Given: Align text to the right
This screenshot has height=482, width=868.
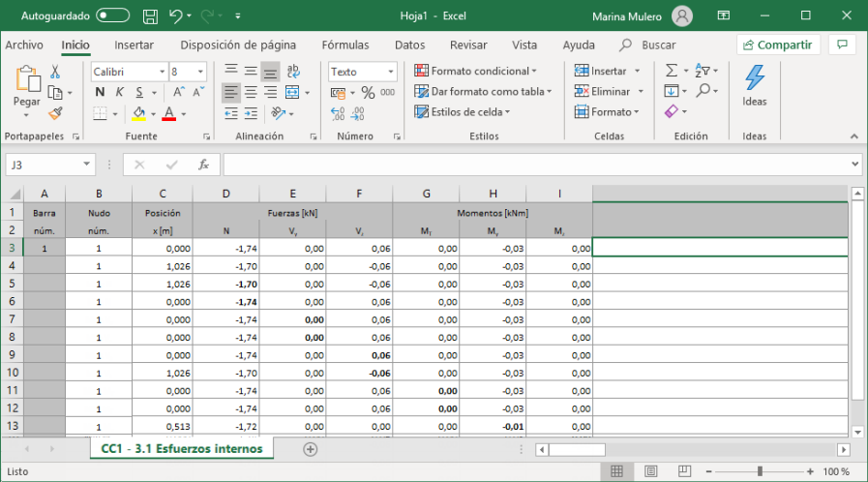Looking at the screenshot, I should (x=270, y=92).
